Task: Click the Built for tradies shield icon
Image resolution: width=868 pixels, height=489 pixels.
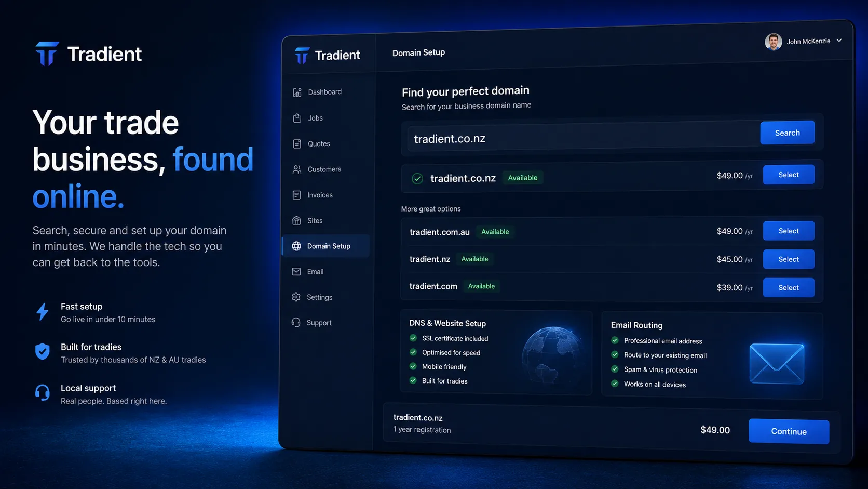Action: 43,352
